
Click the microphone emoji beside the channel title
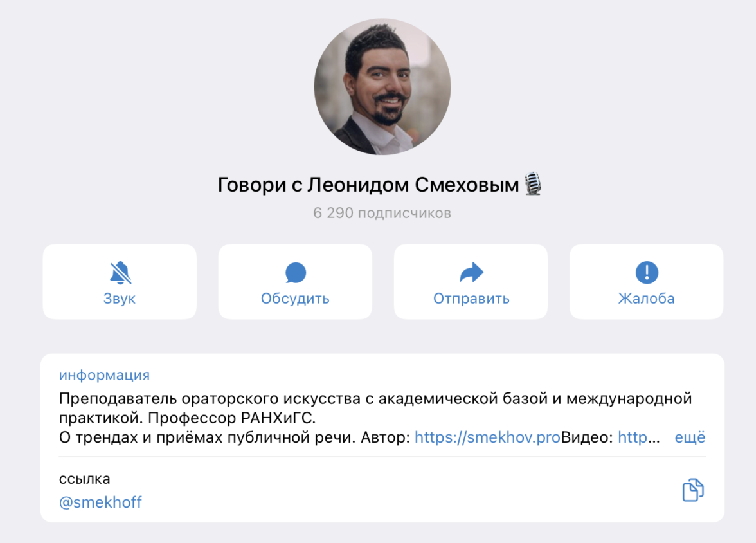(x=534, y=184)
